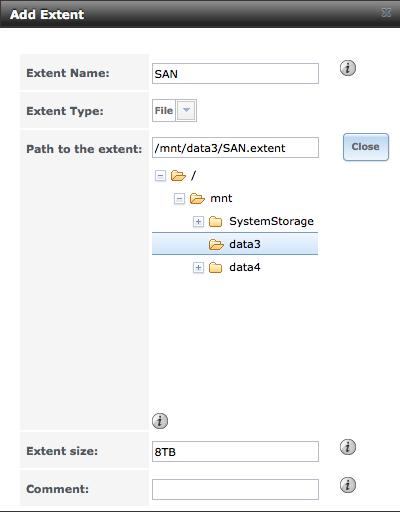The height and width of the screenshot is (512, 400).
Task: Click the root folder icon
Action: pyautogui.click(x=178, y=176)
